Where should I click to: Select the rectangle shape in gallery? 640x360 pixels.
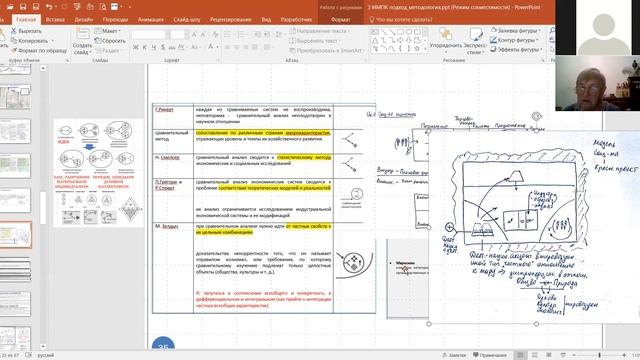point(400,31)
